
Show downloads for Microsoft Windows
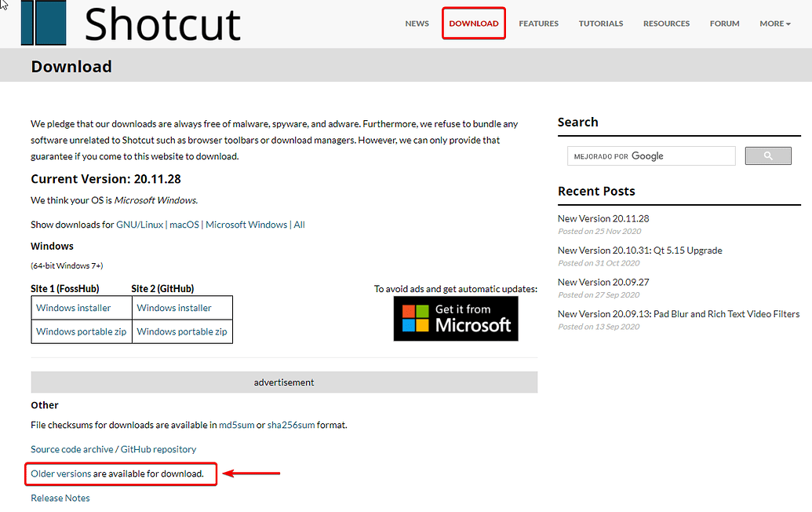[246, 225]
